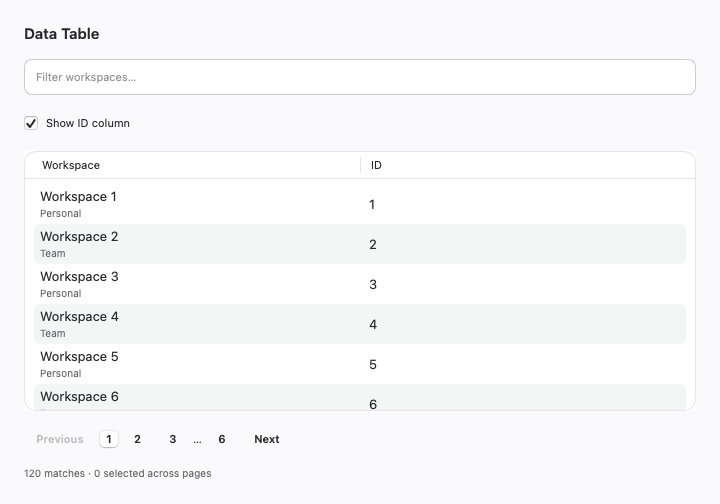Select the Workspace 2 row name
The image size is (720, 504).
click(79, 236)
